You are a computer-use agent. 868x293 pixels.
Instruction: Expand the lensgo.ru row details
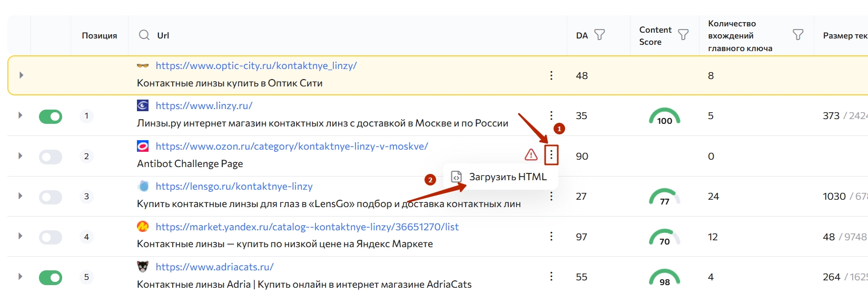(21, 196)
